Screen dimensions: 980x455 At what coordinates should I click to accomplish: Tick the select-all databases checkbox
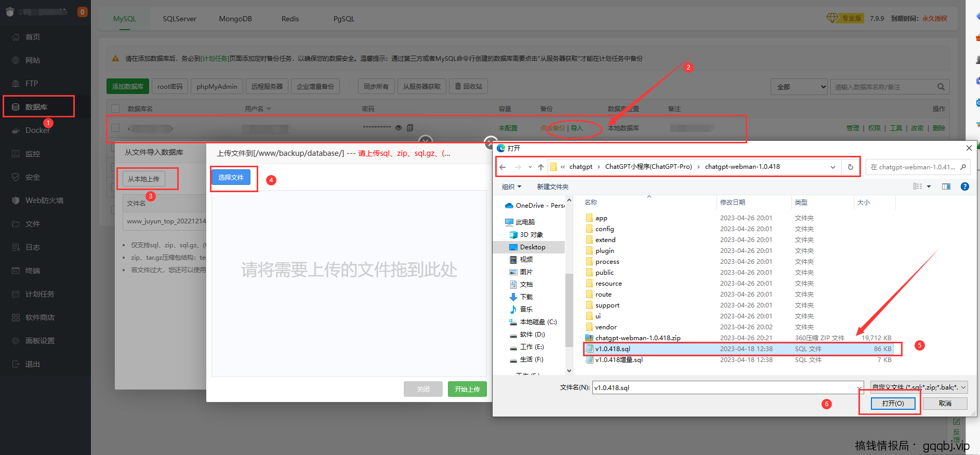click(116, 109)
